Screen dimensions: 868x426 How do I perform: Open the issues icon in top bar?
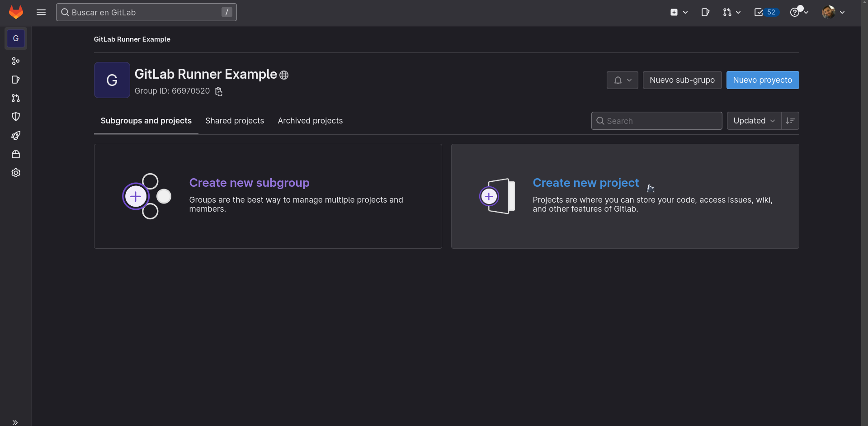click(705, 12)
